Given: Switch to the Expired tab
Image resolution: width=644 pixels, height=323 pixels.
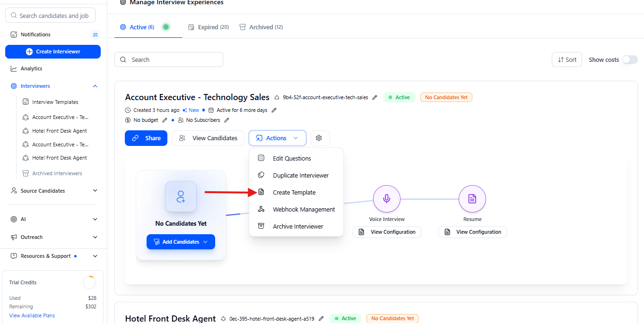Looking at the screenshot, I should (209, 27).
